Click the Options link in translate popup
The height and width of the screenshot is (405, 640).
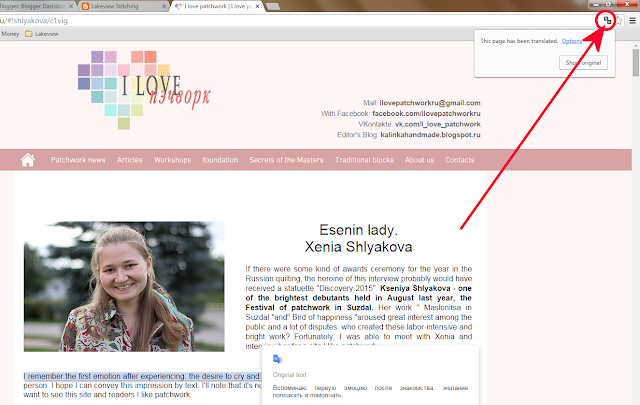click(x=571, y=41)
